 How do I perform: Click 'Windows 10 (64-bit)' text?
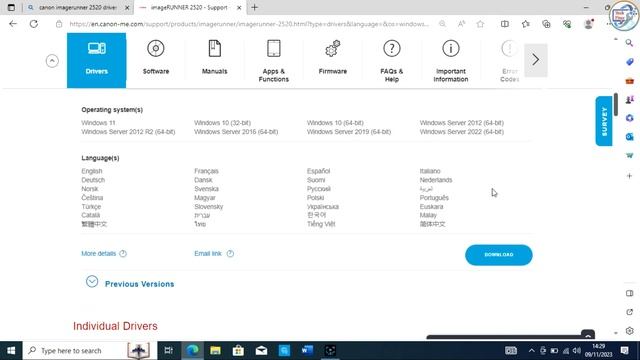335,123
